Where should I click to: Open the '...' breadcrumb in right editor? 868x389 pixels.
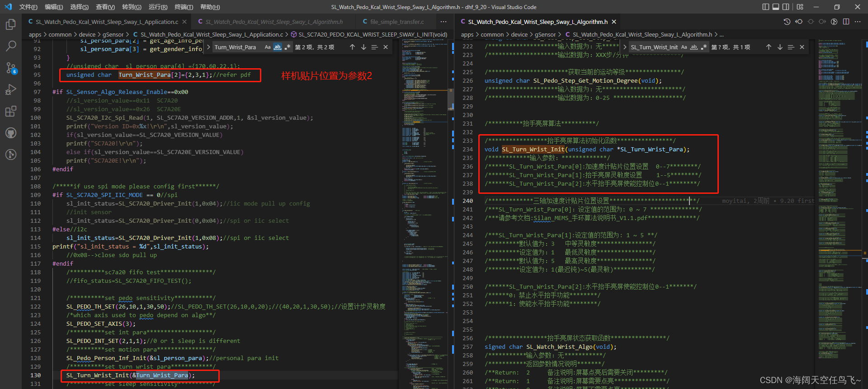pyautogui.click(x=722, y=34)
